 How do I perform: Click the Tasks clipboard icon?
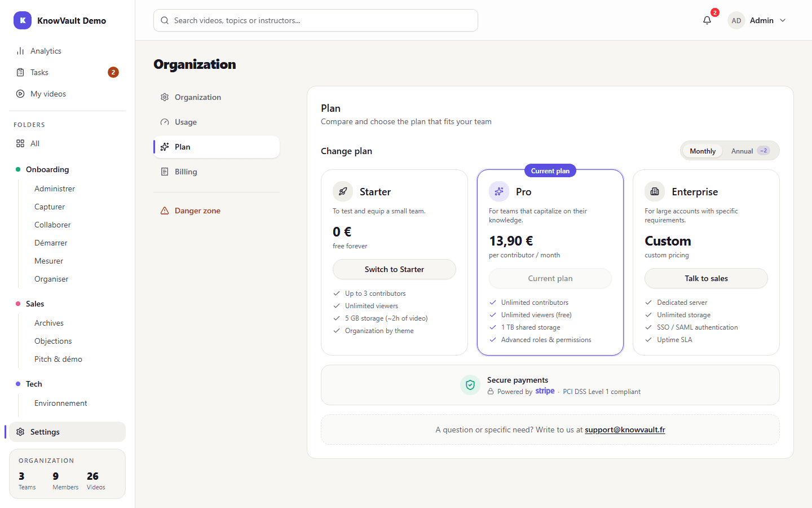pyautogui.click(x=20, y=72)
